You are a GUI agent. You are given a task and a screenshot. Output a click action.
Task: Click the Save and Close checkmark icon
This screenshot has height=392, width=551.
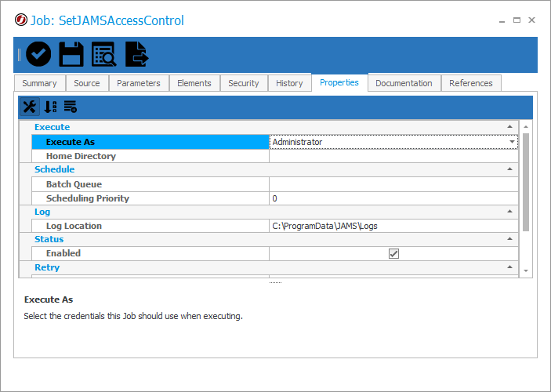tap(38, 54)
